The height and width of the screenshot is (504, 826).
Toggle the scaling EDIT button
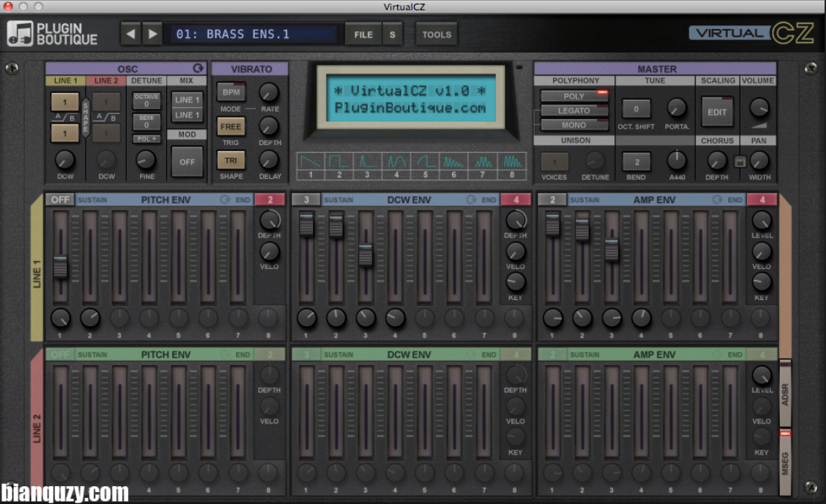[717, 112]
